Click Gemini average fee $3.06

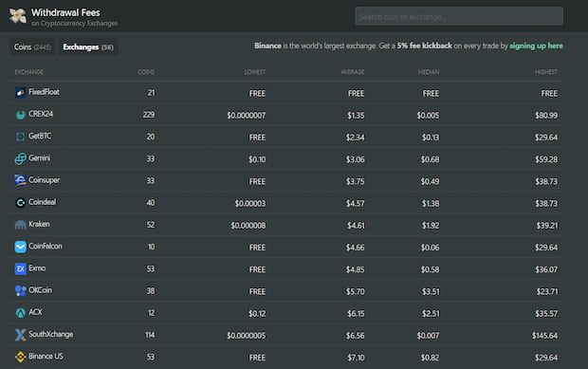(355, 159)
